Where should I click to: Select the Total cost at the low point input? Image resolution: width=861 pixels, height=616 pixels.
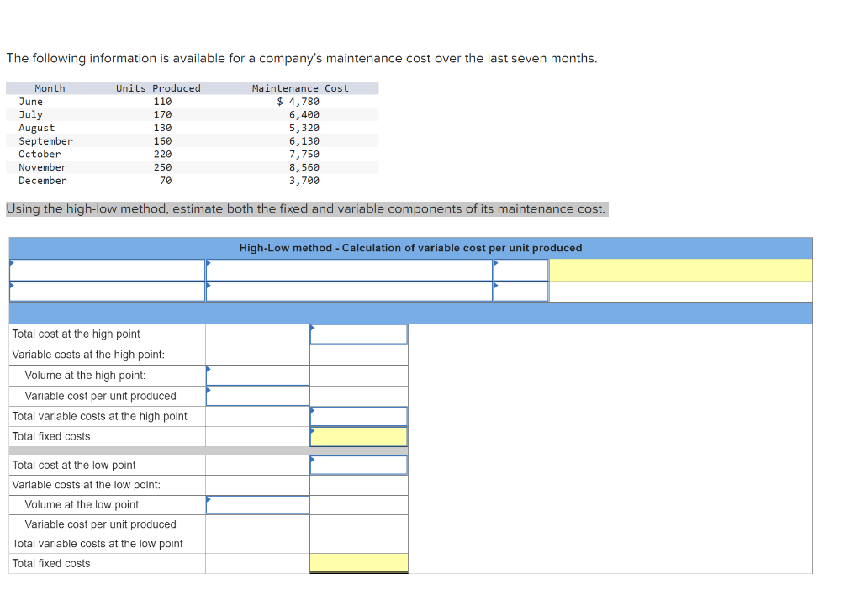click(358, 465)
